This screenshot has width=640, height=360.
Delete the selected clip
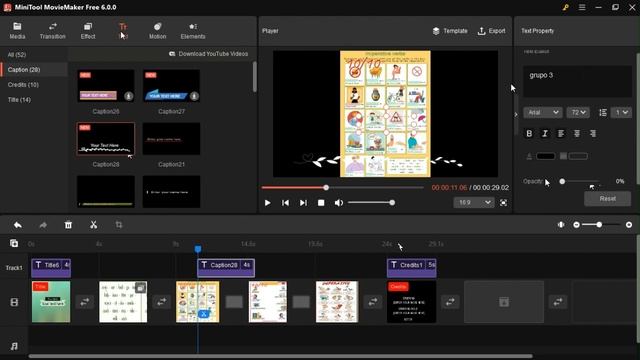pyautogui.click(x=68, y=225)
